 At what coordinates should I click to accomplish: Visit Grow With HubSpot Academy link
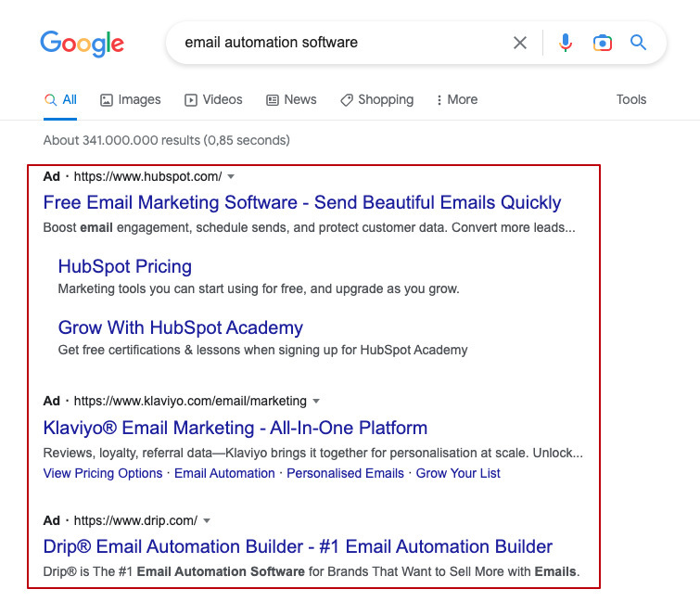click(181, 327)
